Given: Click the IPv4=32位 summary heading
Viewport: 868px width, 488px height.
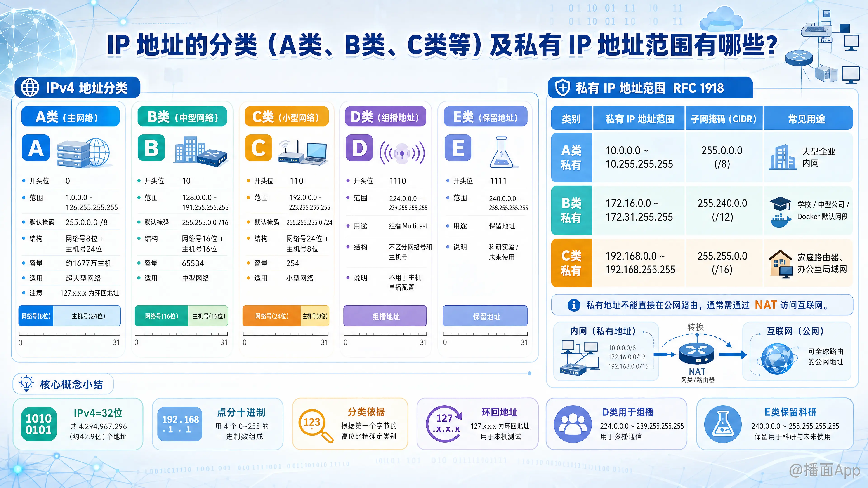Looking at the screenshot, I should pos(98,413).
